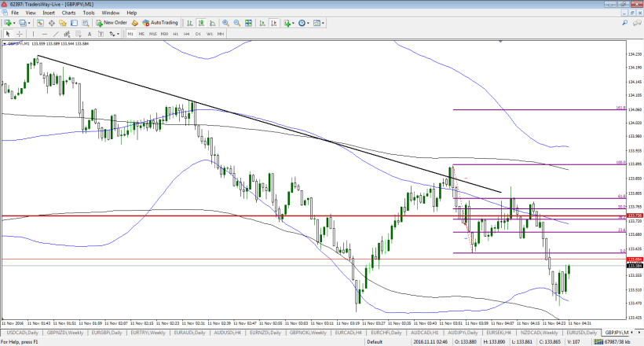Switch chart to H1 timeframe

click(x=175, y=34)
